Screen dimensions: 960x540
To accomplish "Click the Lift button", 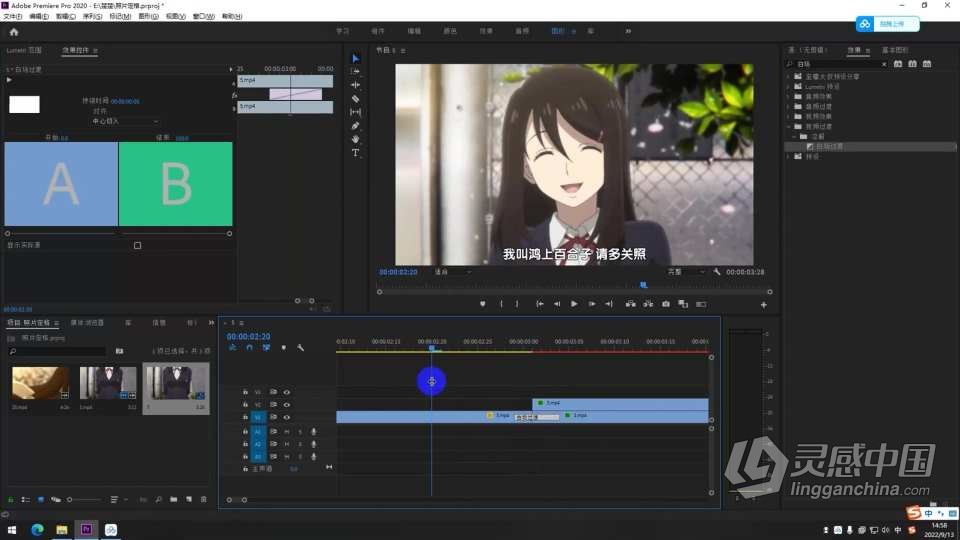I will 631,304.
